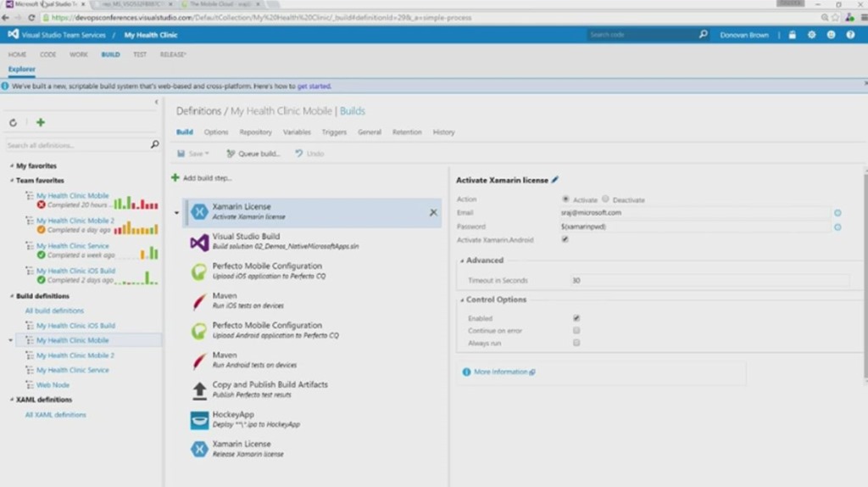This screenshot has width=868, height=487.
Task: Click the browser reload button
Action: [31, 17]
